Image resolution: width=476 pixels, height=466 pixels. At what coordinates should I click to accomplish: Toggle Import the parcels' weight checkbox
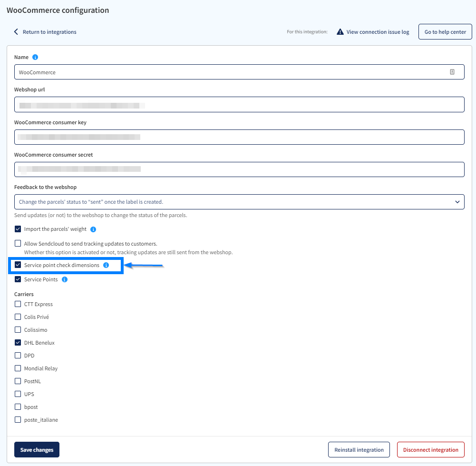tap(18, 229)
